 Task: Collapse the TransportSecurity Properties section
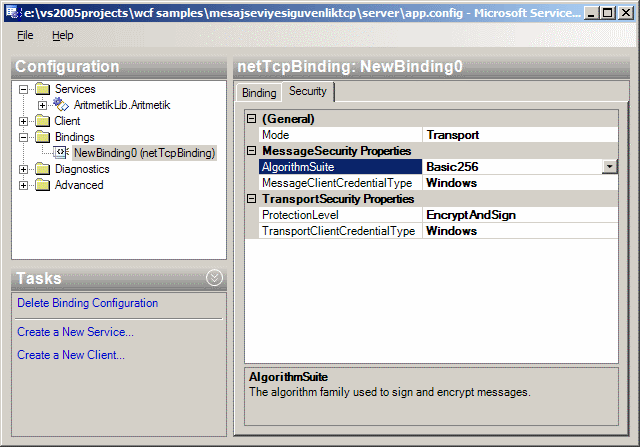coord(252,199)
